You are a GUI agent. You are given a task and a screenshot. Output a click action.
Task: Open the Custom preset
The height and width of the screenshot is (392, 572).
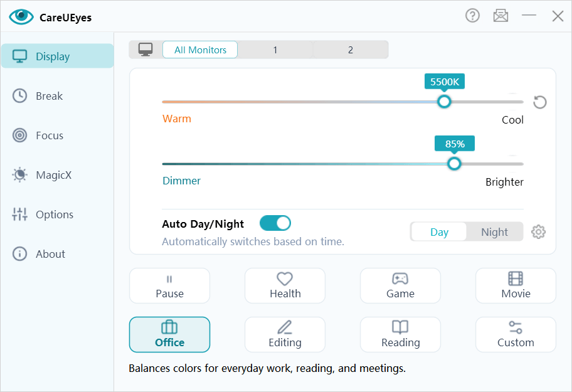(x=516, y=334)
